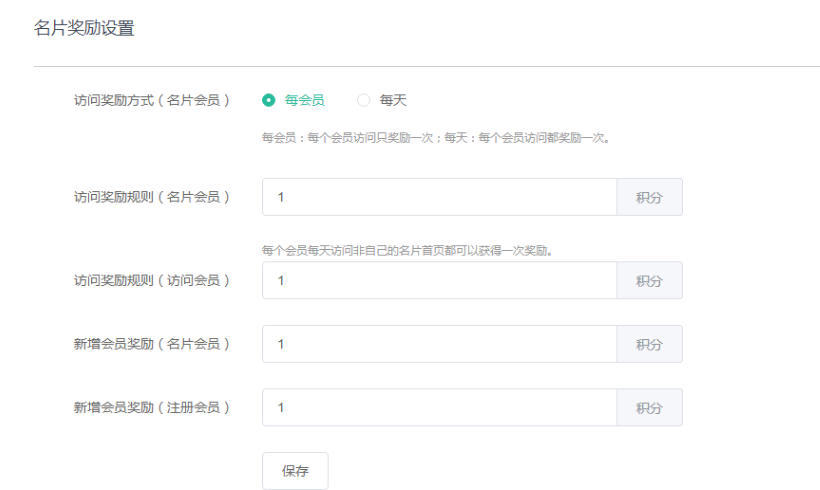Click the 新增会员奖励（注册会员）input box
The height and width of the screenshot is (490, 820).
coord(439,408)
